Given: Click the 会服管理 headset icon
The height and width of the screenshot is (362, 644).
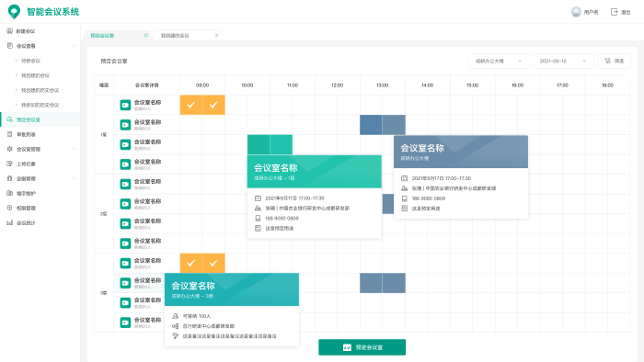Looking at the screenshot, I should click(x=9, y=178).
